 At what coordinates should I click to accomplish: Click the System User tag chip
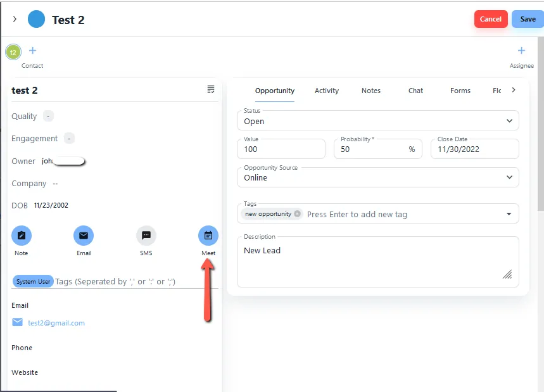click(33, 281)
